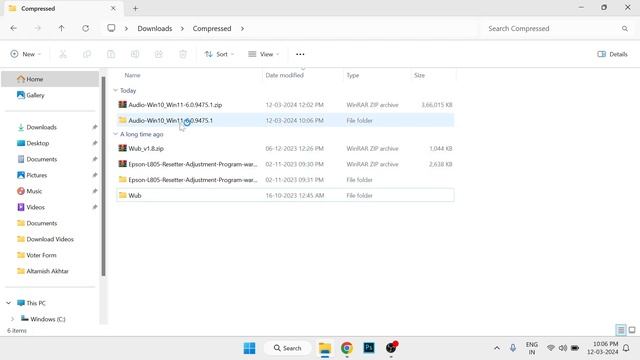Expand the chevron after Compressed in breadcrumb
Screen dimensions: 640x360
pyautogui.click(x=242, y=29)
